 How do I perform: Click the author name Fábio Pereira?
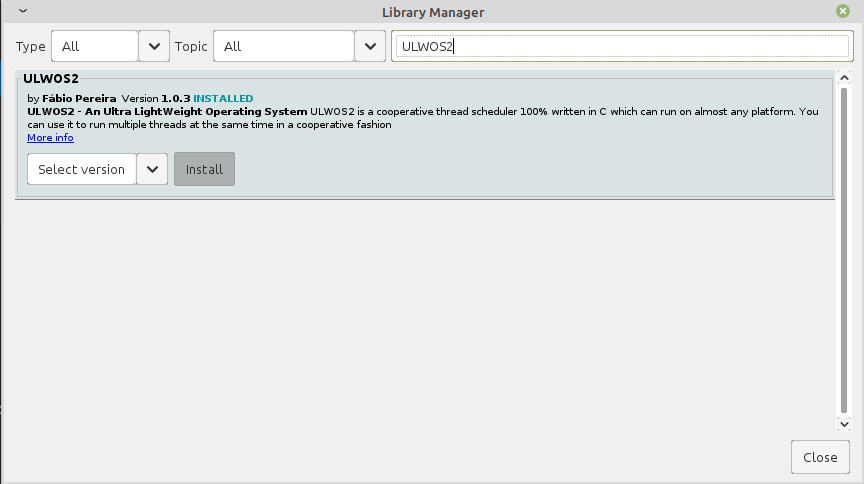coord(79,99)
